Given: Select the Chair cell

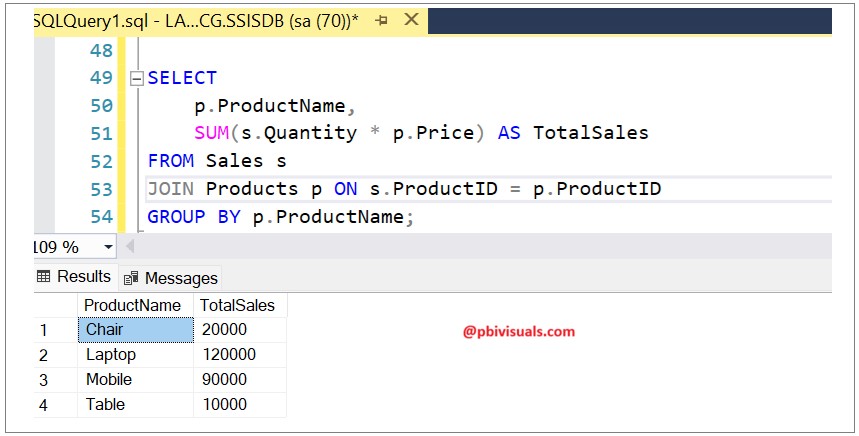Looking at the screenshot, I should point(135,330).
